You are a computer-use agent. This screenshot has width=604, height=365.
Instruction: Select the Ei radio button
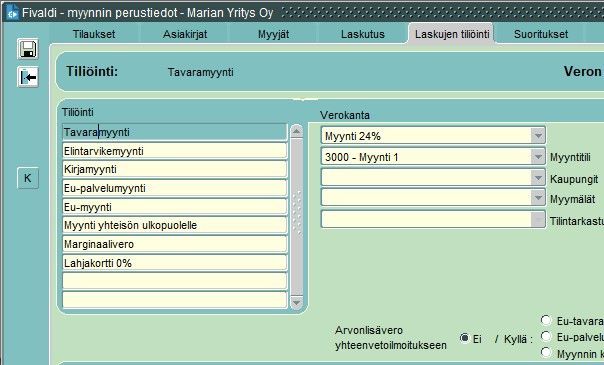pos(465,338)
